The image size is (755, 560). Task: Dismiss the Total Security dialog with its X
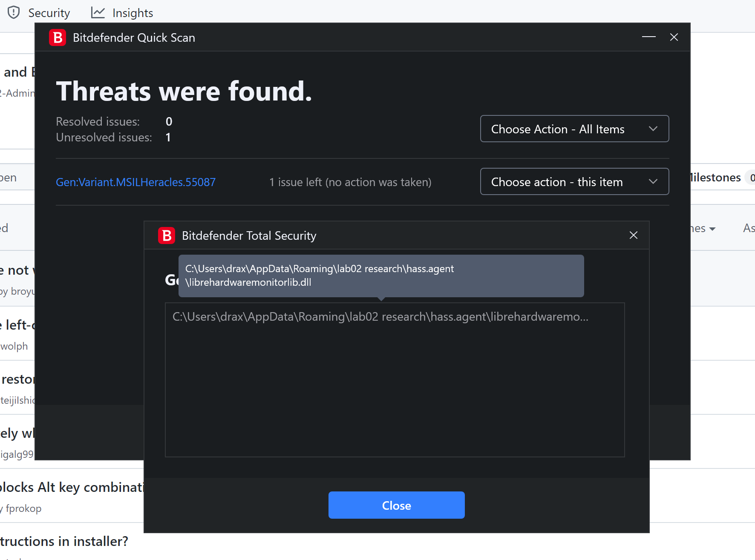pos(634,235)
